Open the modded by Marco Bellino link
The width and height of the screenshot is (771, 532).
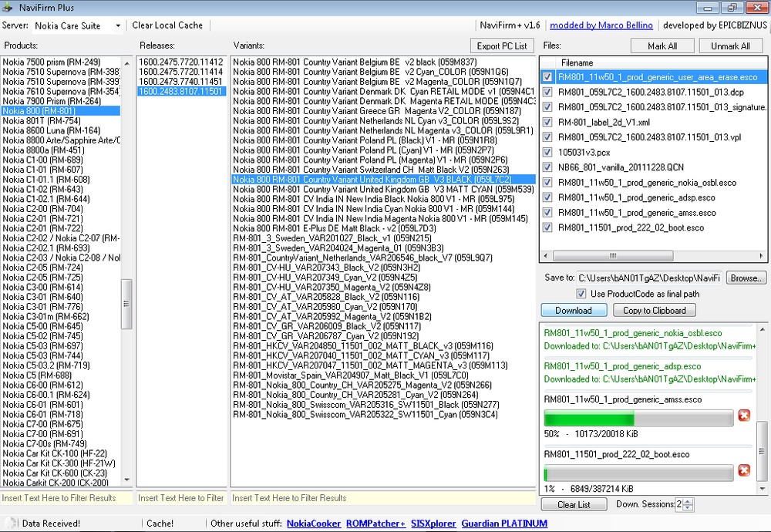601,25
